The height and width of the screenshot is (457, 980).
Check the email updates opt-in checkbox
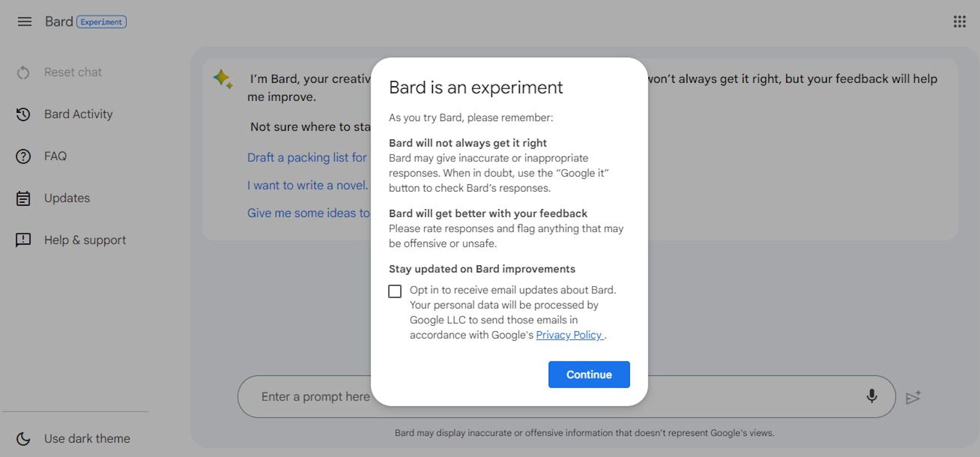395,291
